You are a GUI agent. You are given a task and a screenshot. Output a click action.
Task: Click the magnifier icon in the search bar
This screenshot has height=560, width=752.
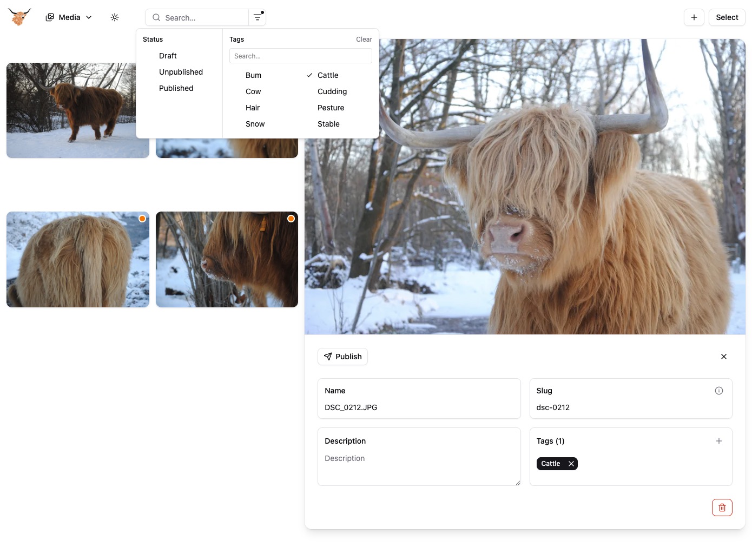pos(156,17)
